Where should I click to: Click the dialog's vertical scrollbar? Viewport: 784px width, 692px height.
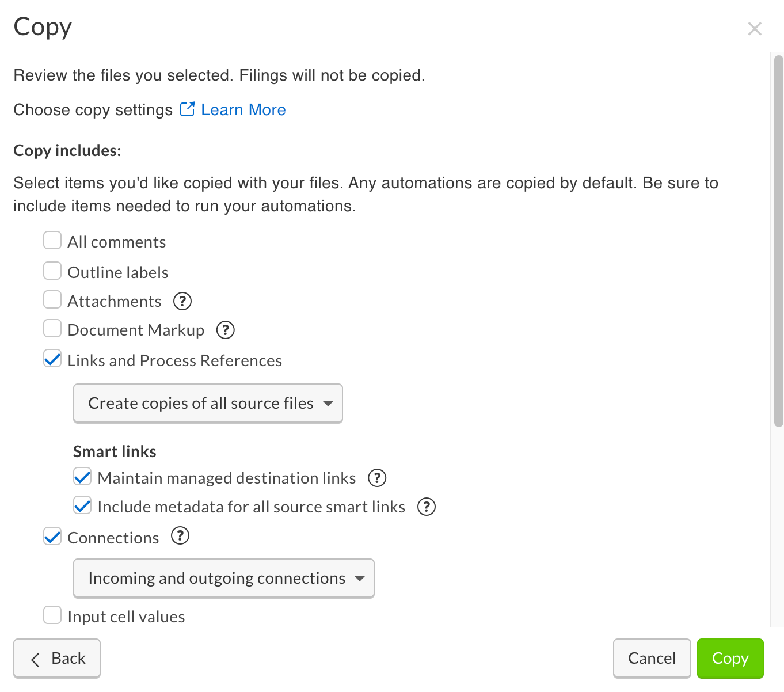click(778, 242)
